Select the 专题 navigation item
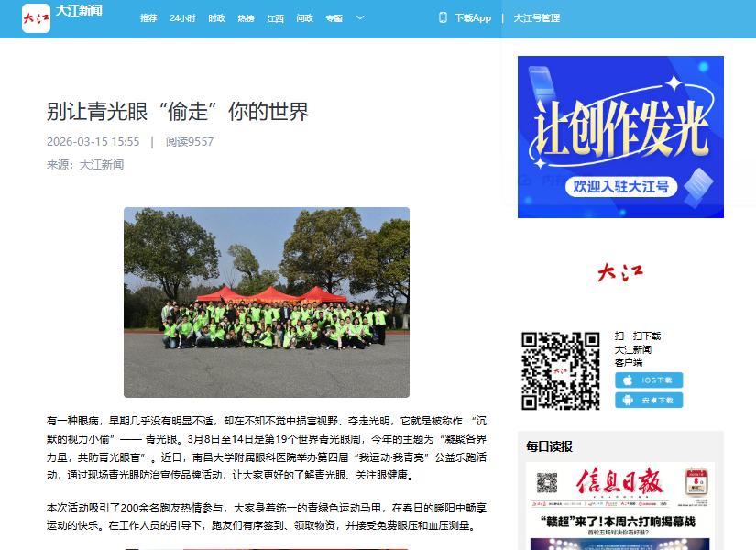 click(x=334, y=18)
